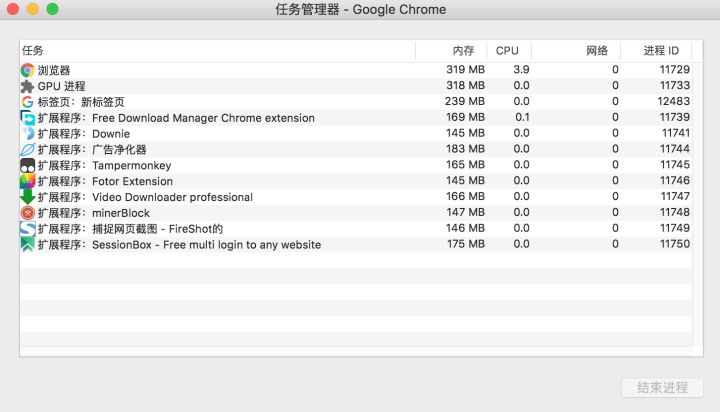Viewport: 720px width, 412px height.
Task: Click process ID 12483
Action: pos(673,101)
